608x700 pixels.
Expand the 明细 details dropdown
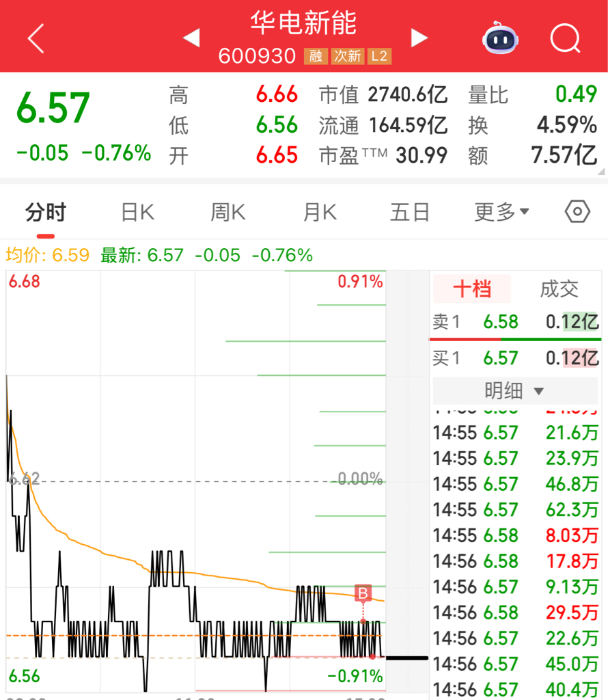515,391
